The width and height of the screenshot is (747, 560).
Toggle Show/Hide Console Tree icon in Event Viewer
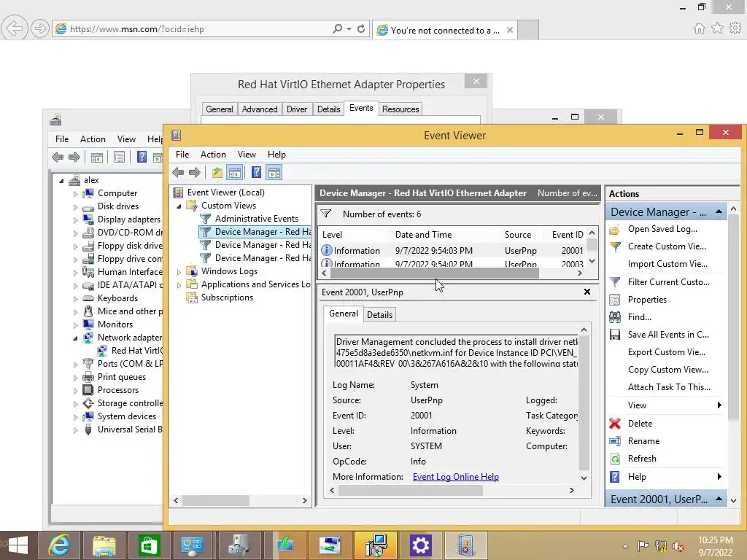(235, 172)
